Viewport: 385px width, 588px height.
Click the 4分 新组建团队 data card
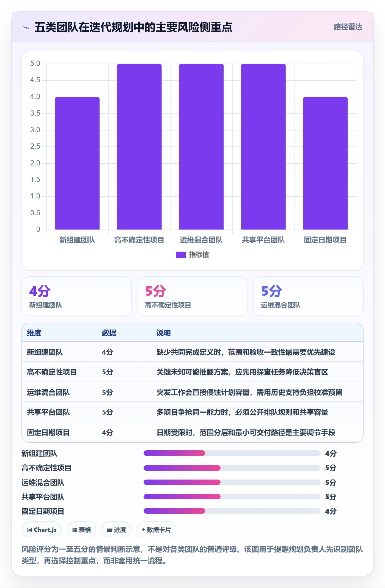pyautogui.click(x=77, y=296)
